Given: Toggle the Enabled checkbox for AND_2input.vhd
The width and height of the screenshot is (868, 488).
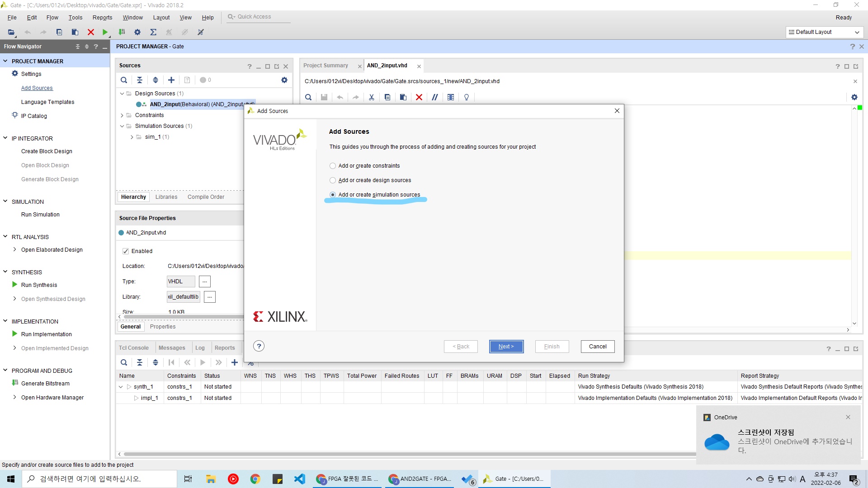Looking at the screenshot, I should point(126,251).
